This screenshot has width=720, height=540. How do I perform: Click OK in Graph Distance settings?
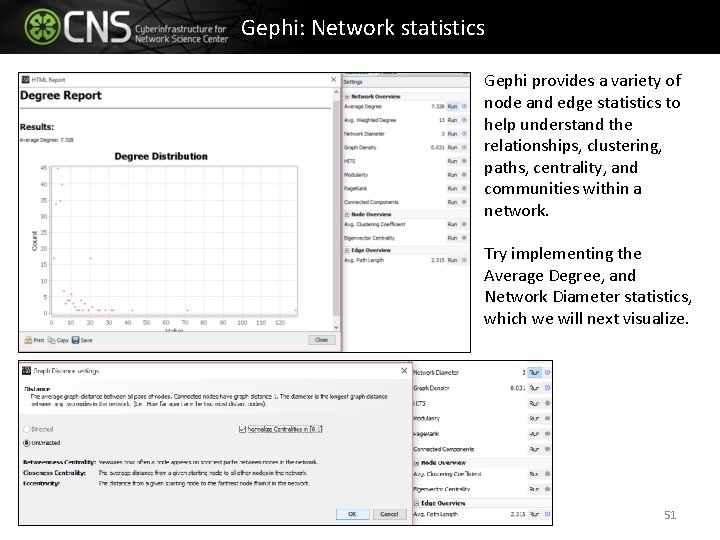(352, 514)
